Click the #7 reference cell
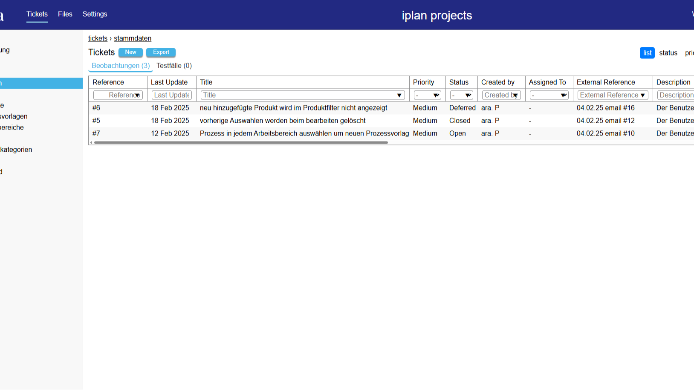The height and width of the screenshot is (390, 694). point(96,134)
